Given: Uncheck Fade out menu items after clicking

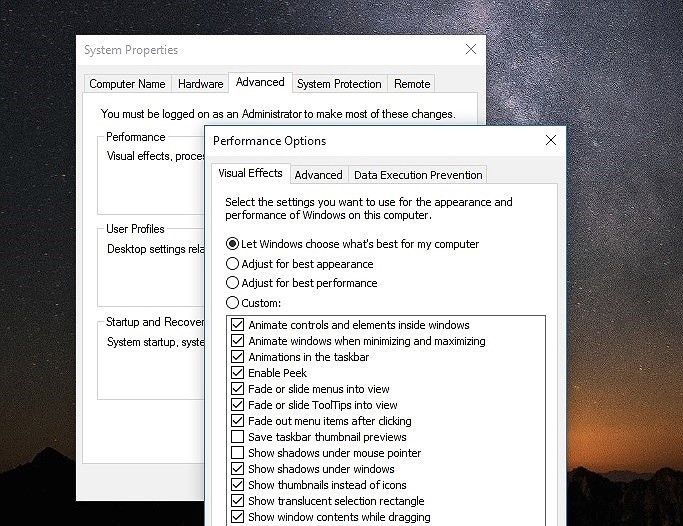Looking at the screenshot, I should click(237, 421).
